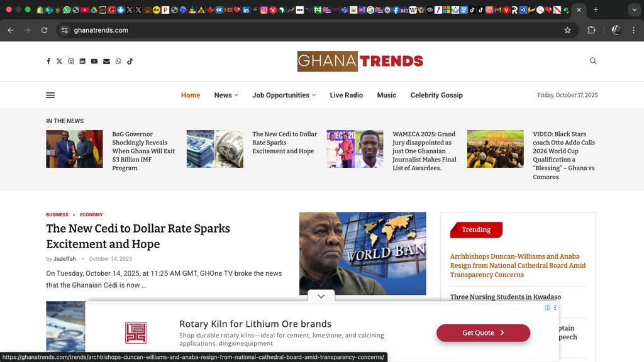The width and height of the screenshot is (644, 362).
Task: Click the GhanaTrends logo
Action: pos(360,61)
